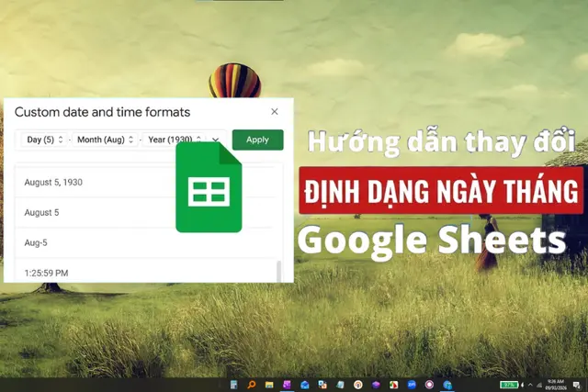Open Calculator from the taskbar
The width and height of the screenshot is (588, 392).
click(x=233, y=385)
